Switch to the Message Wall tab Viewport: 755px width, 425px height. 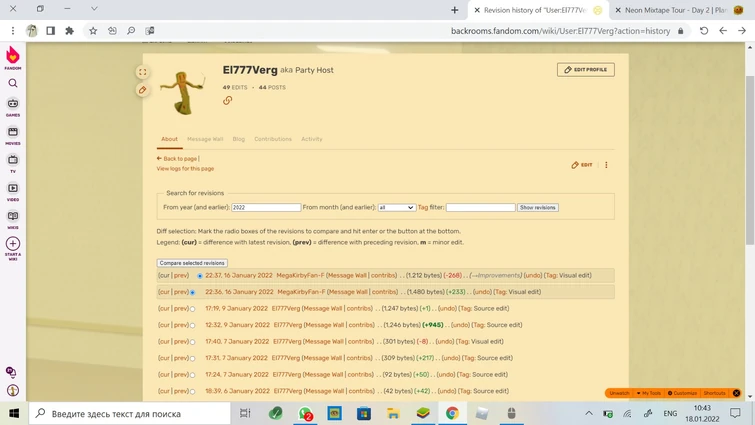(x=205, y=139)
